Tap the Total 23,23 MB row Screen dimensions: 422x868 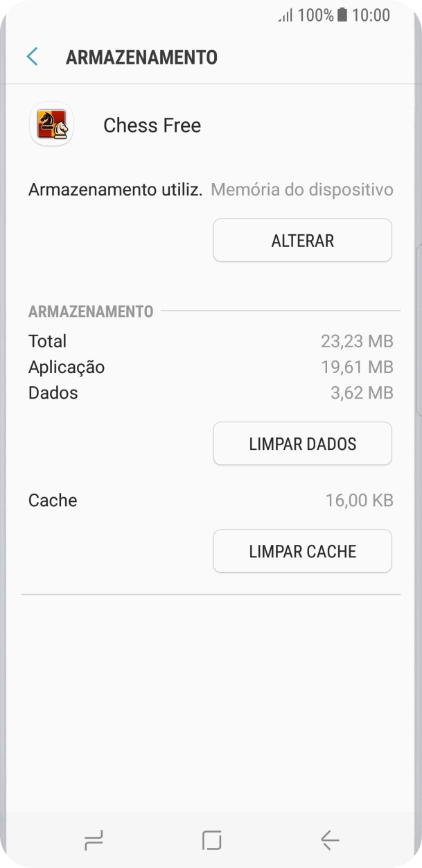pyautogui.click(x=211, y=341)
